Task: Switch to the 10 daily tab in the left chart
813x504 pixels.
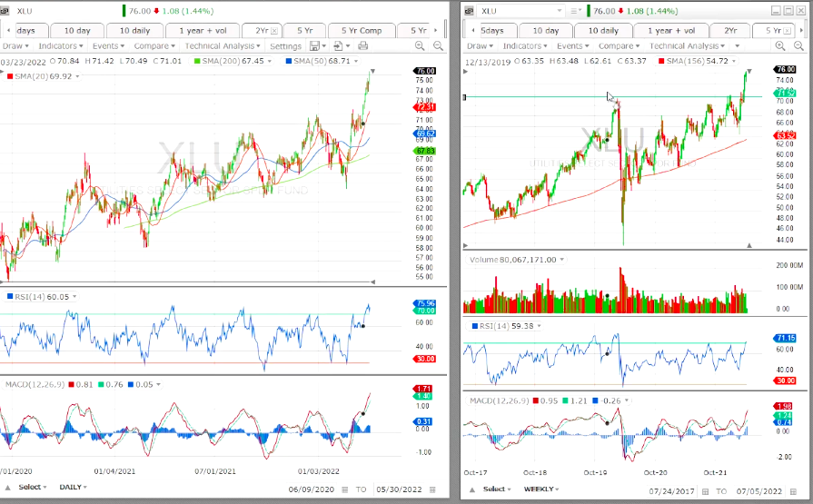Action: pyautogui.click(x=134, y=31)
